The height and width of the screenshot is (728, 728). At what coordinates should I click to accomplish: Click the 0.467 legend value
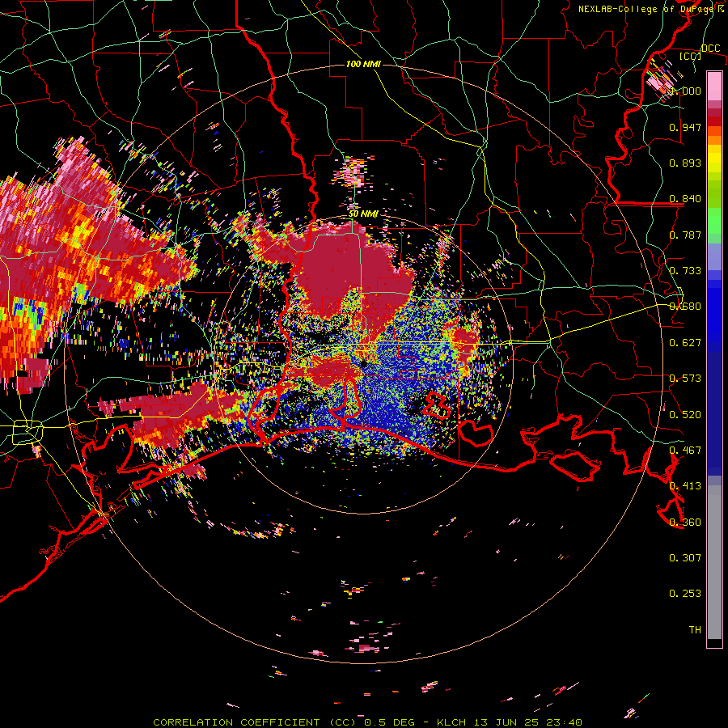click(685, 451)
